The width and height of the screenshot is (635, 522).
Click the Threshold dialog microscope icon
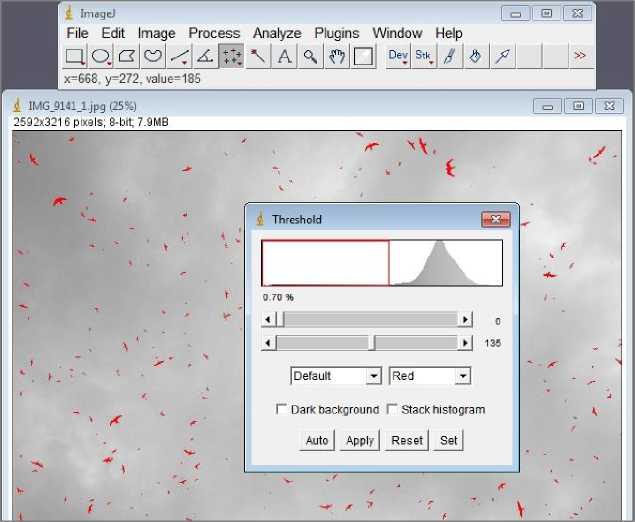pos(260,219)
